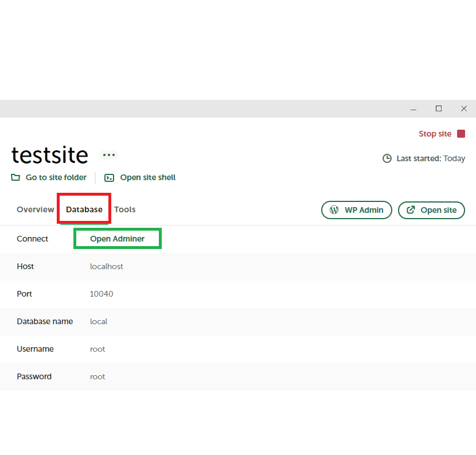476x455 pixels.
Task: Select the host value localhost
Action: [x=107, y=266]
